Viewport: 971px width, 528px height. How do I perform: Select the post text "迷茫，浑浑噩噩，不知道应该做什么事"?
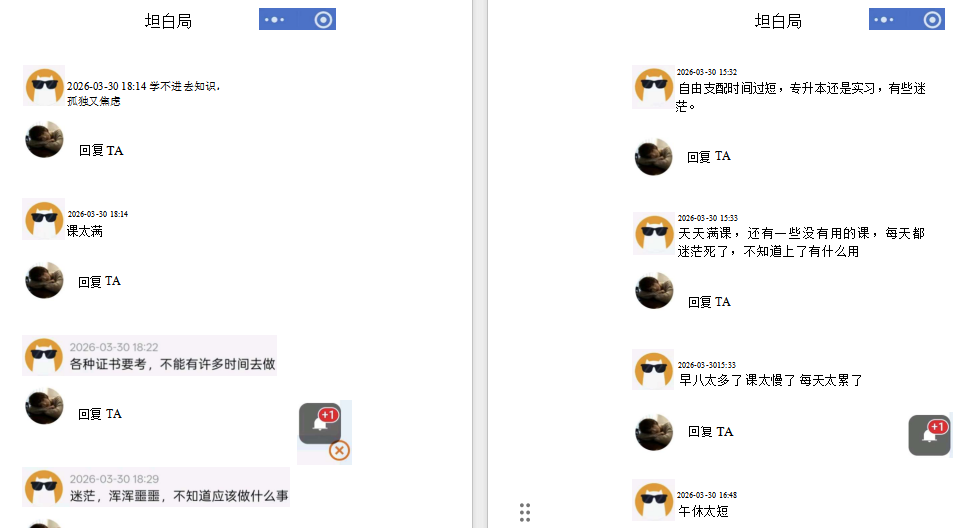pyautogui.click(x=179, y=495)
